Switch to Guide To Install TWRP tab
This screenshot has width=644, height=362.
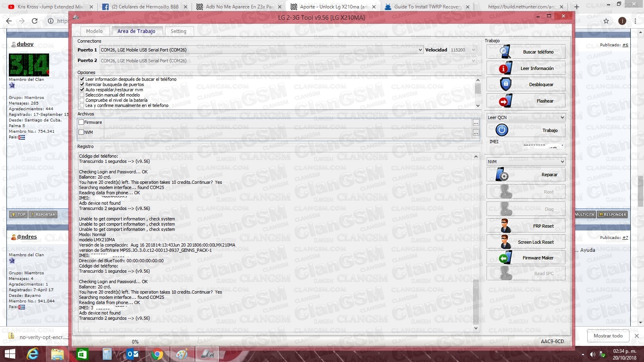pos(427,7)
